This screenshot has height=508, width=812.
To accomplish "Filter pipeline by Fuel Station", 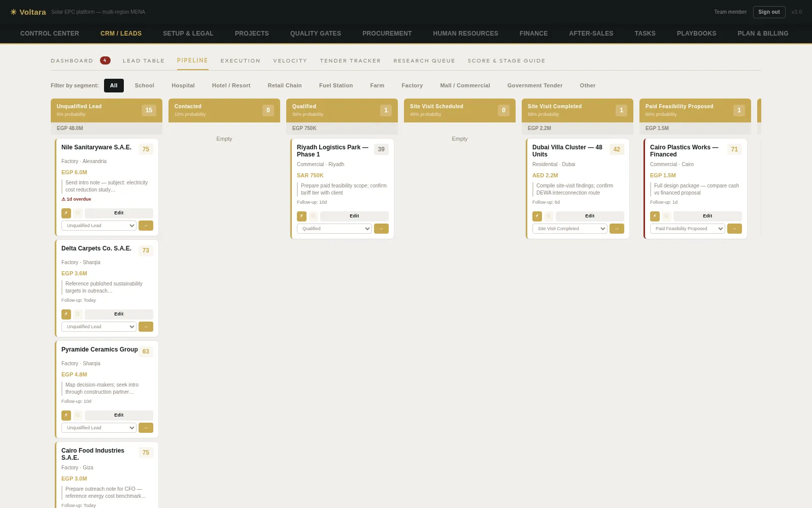I will point(336,85).
